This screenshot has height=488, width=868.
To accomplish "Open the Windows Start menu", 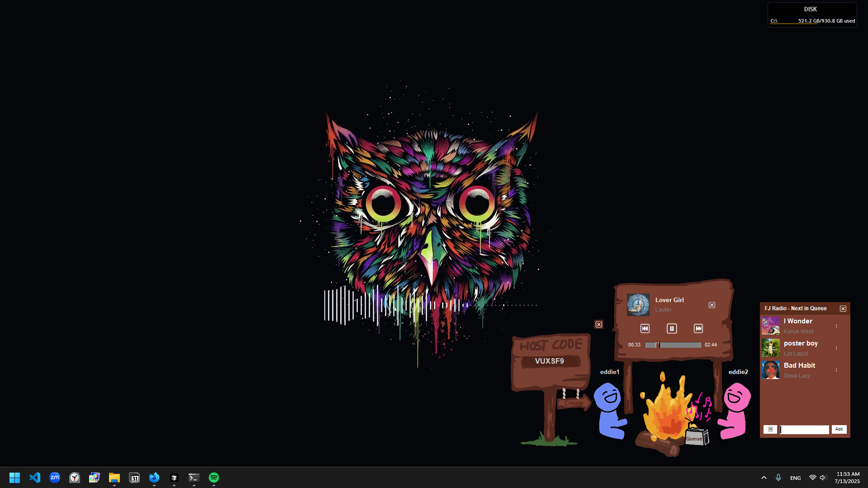I will [15, 478].
